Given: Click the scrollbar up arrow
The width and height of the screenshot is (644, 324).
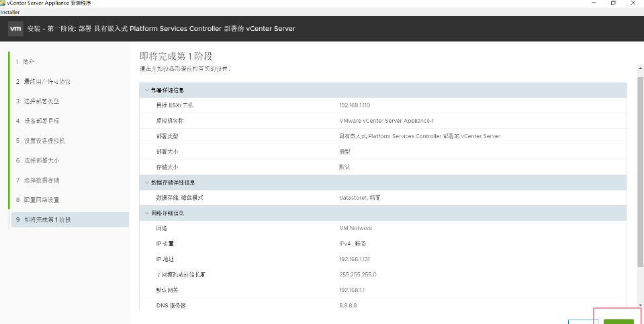Looking at the screenshot, I should coord(640,67).
